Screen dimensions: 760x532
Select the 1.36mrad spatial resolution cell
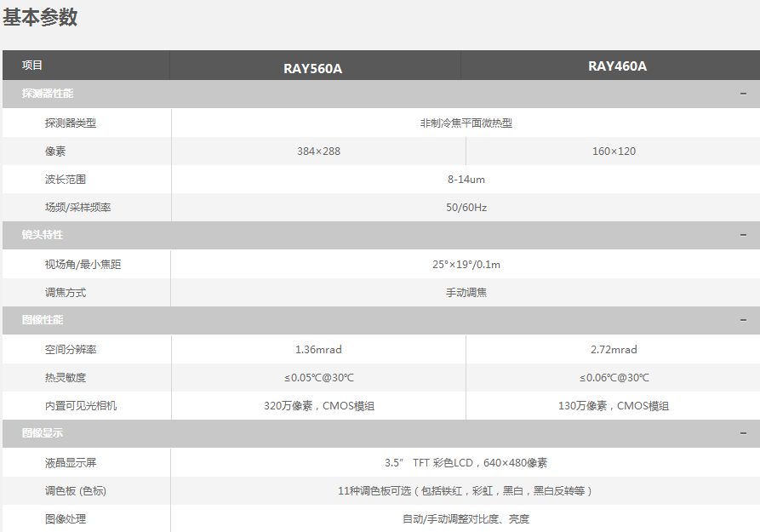pos(318,350)
